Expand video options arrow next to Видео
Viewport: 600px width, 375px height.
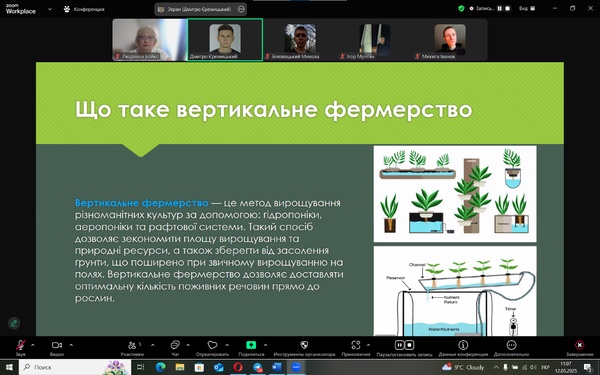coord(71,345)
